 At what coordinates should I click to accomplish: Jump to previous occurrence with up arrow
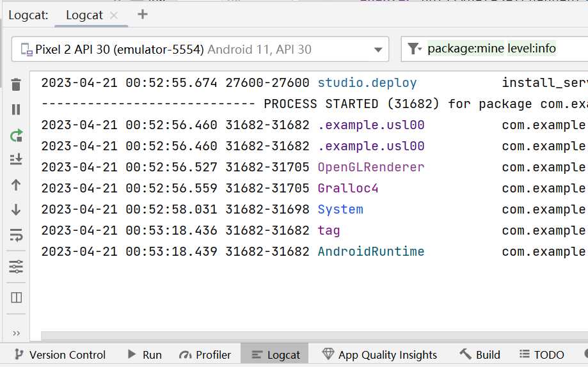pyautogui.click(x=16, y=185)
